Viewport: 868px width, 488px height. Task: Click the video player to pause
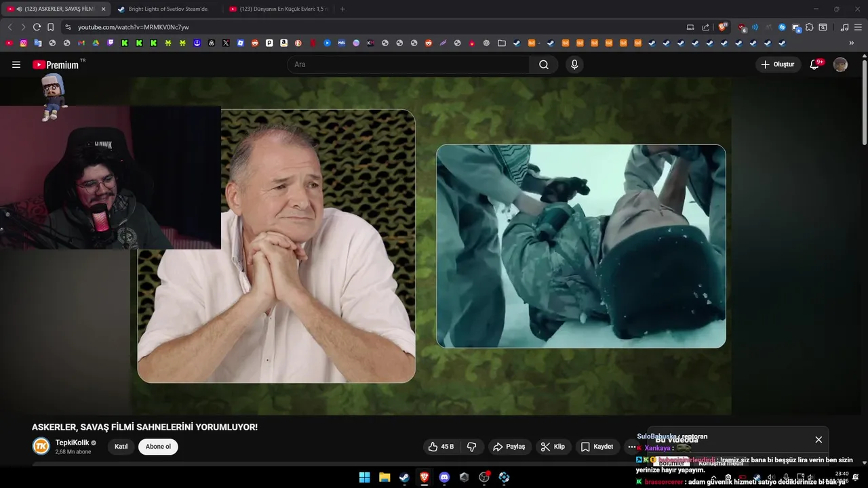coord(431,245)
